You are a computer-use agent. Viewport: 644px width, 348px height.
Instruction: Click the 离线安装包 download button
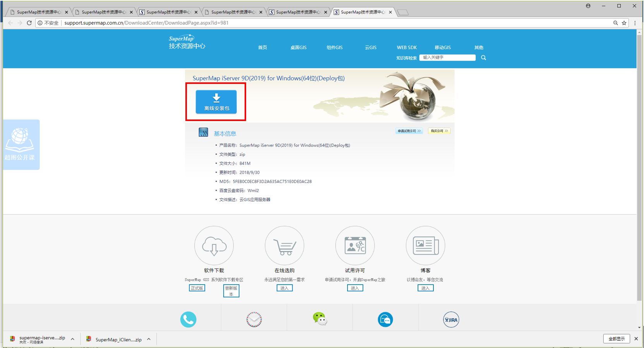(216, 102)
